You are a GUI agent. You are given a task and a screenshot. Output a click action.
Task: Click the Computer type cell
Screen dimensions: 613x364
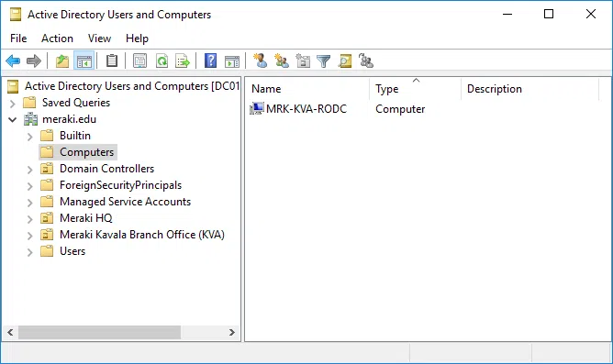400,109
